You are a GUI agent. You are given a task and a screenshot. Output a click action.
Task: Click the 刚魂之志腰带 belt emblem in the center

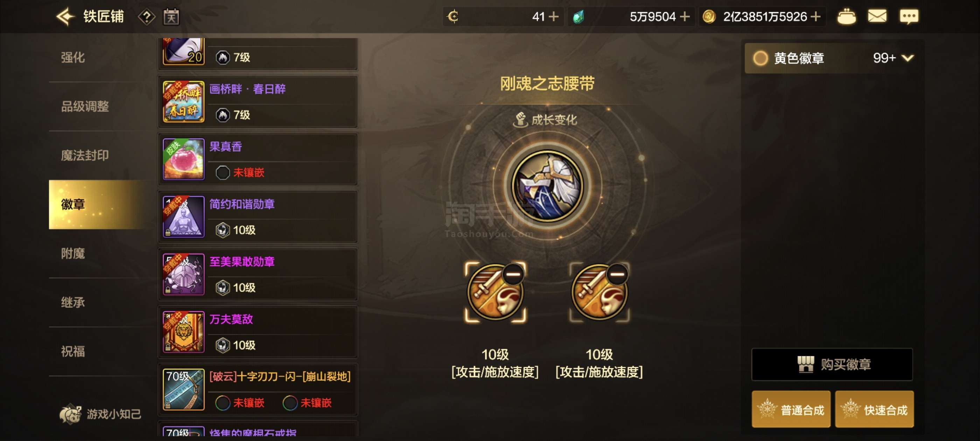547,186
